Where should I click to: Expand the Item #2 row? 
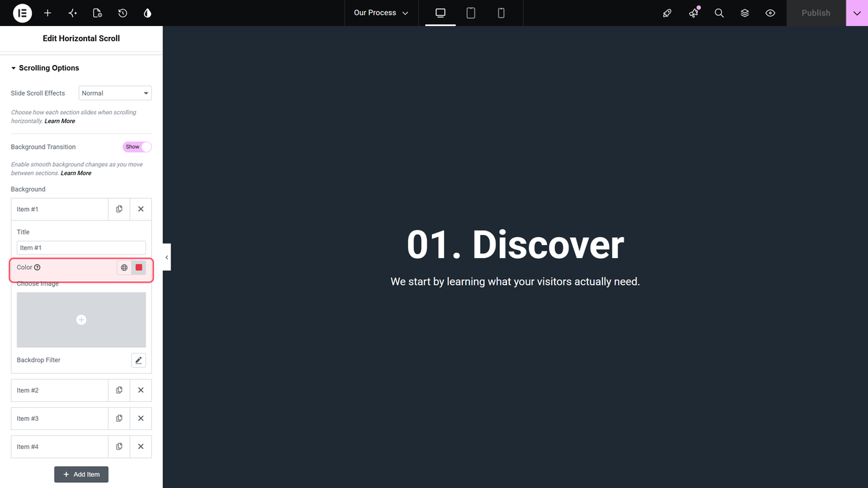59,390
